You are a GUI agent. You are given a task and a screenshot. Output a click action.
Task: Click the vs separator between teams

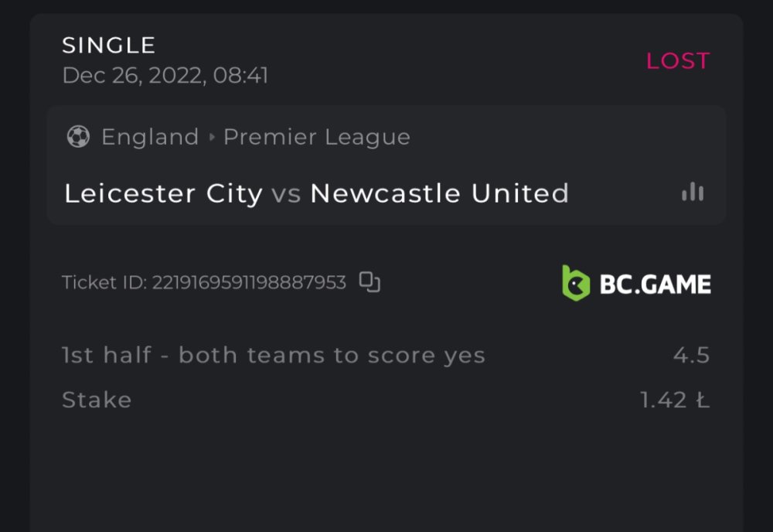(286, 193)
